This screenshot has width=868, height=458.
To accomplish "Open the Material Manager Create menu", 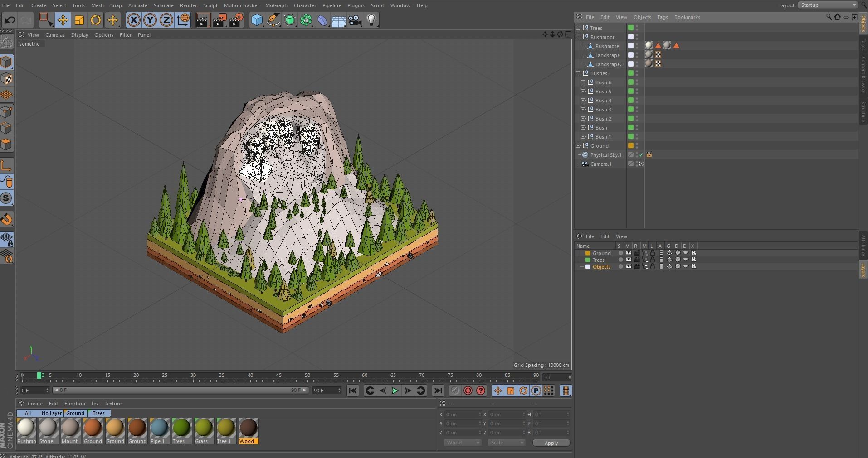I will coord(35,404).
